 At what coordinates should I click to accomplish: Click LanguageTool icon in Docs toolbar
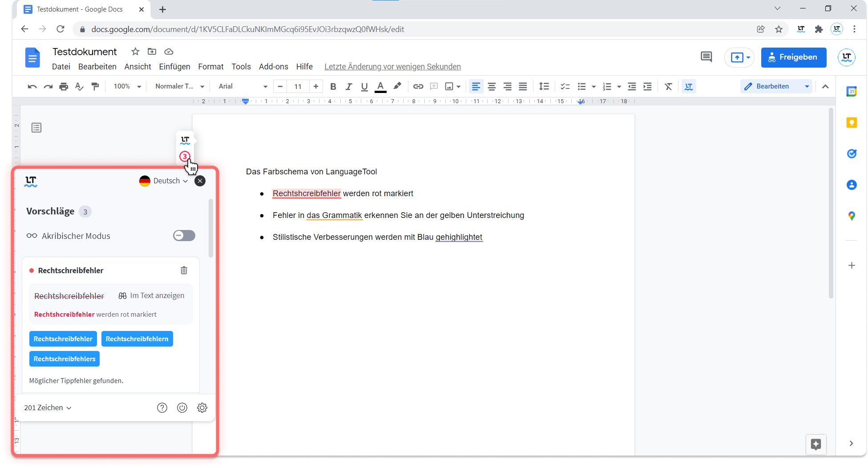click(x=689, y=86)
